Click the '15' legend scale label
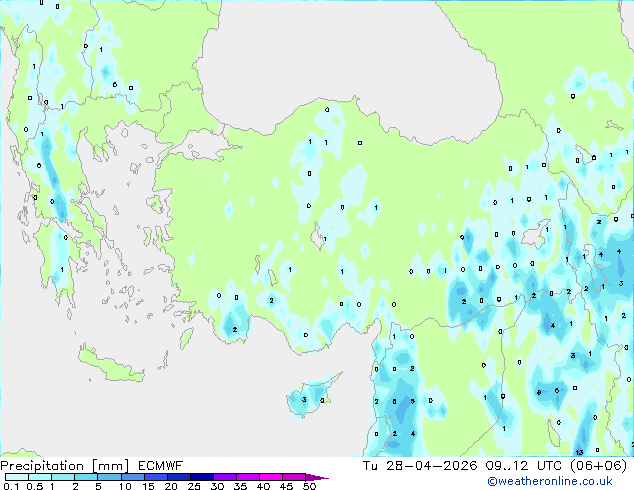Image resolution: width=634 pixels, height=490 pixels. 148,486
